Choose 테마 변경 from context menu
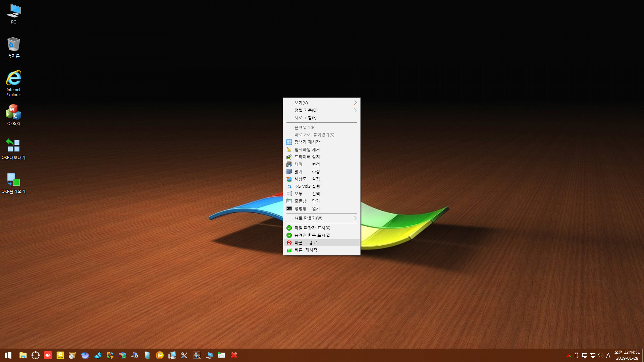Viewport: 644px width, 362px height. (321, 164)
